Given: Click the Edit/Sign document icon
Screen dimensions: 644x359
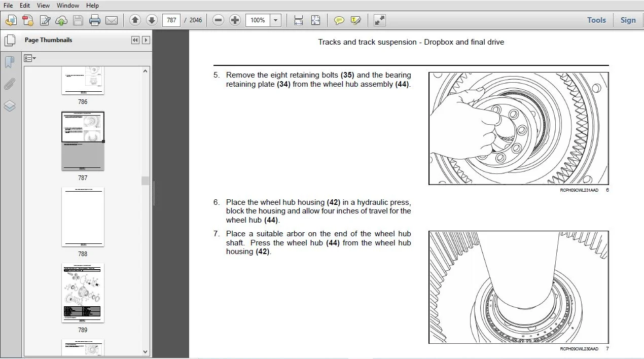Looking at the screenshot, I should 45,20.
